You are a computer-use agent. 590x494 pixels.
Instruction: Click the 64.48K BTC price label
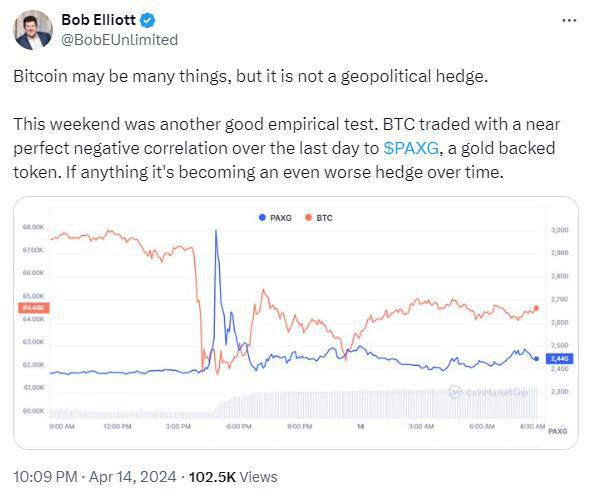point(34,308)
